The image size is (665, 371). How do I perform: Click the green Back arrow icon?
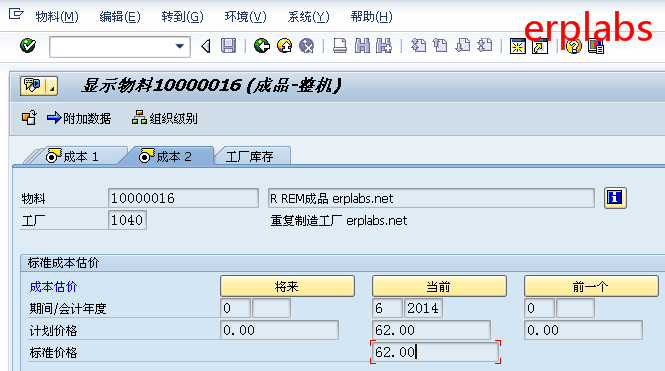262,46
